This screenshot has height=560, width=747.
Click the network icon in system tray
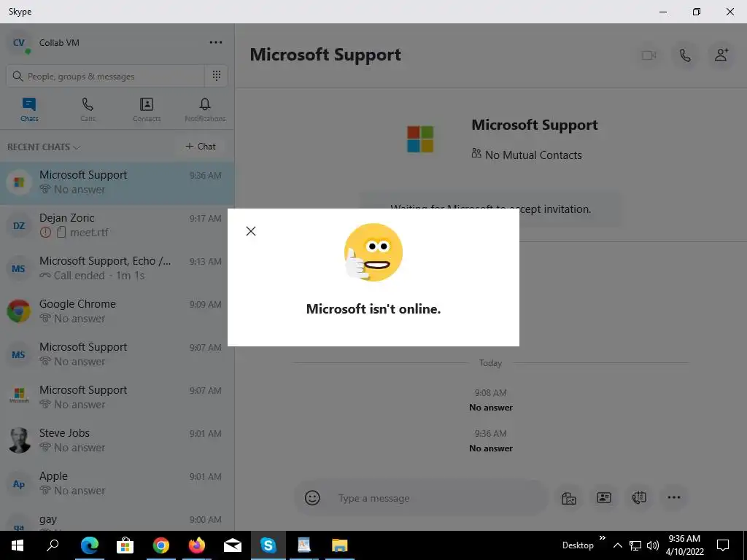(635, 545)
